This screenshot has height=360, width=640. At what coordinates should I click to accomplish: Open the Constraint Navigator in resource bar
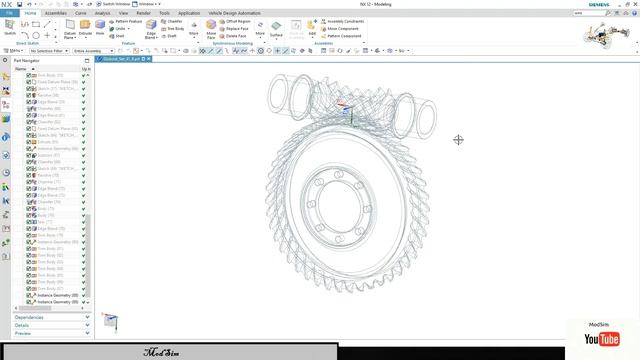[x=6, y=91]
